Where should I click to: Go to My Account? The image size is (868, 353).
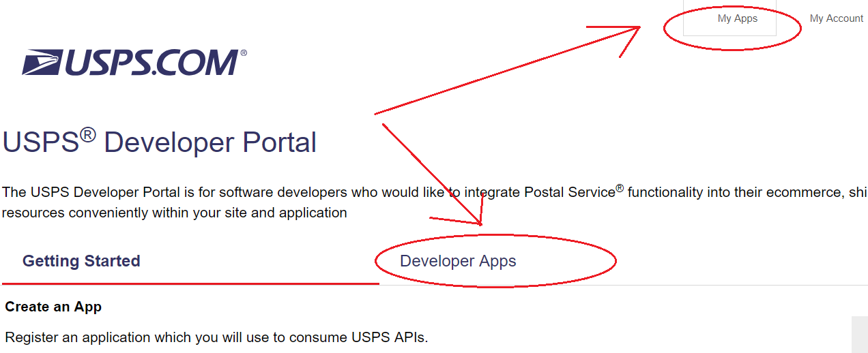coord(836,18)
